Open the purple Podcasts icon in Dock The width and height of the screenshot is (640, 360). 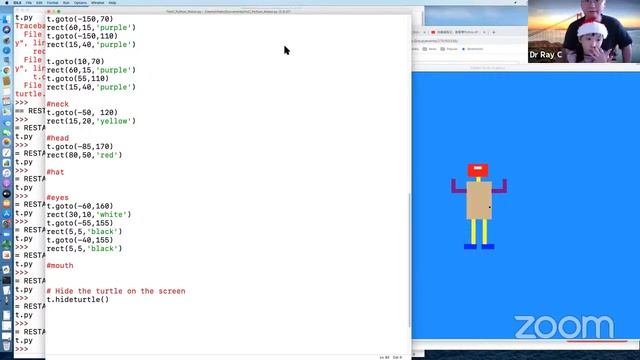click(7, 183)
